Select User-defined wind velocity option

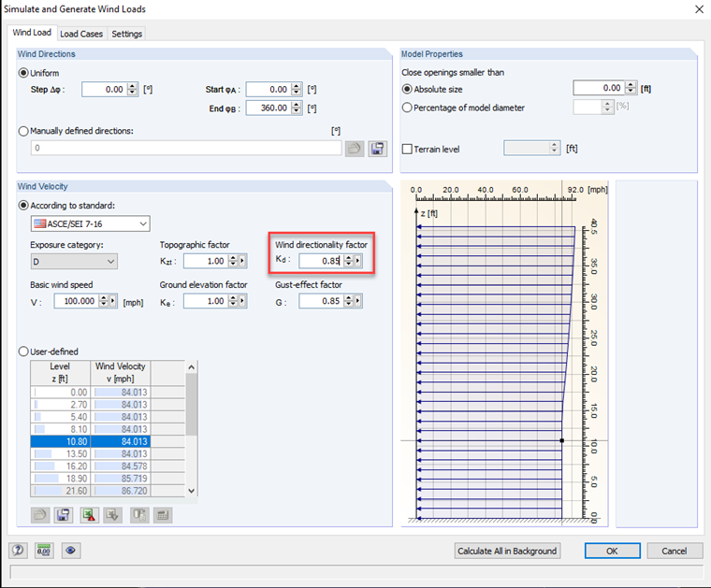[23, 351]
